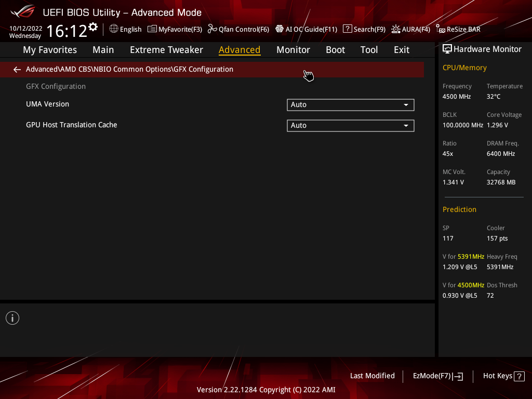Click the Version 2.22.1284 copyright text
The width and height of the screenshot is (532, 399).
pyautogui.click(x=266, y=390)
